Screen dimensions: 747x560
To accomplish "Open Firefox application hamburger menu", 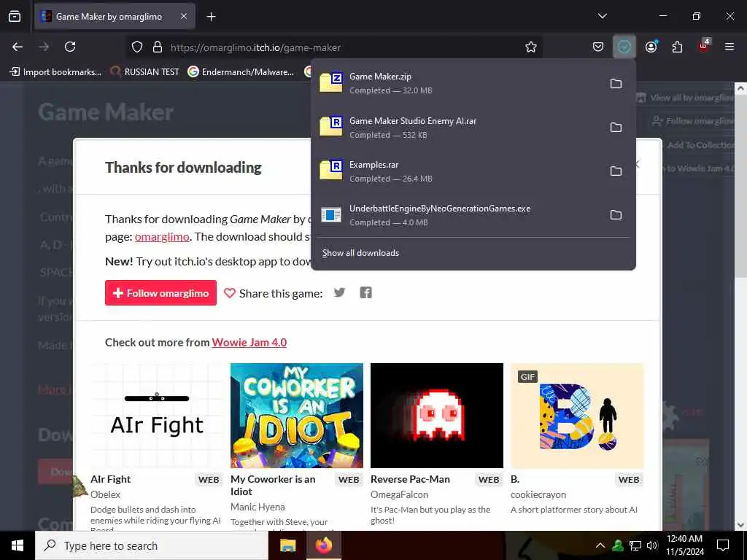I will [x=729, y=47].
